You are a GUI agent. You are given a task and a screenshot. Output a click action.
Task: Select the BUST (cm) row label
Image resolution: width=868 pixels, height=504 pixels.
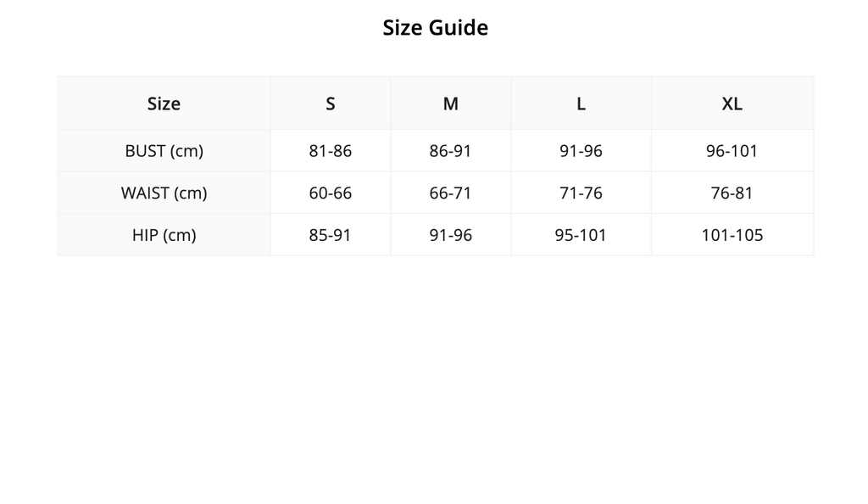tap(164, 151)
